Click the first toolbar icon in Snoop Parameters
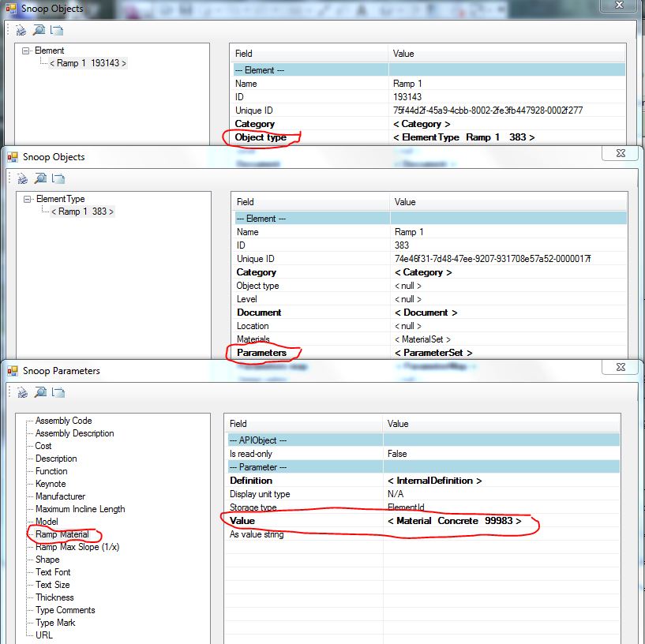Image resolution: width=645 pixels, height=644 pixels. tap(22, 392)
